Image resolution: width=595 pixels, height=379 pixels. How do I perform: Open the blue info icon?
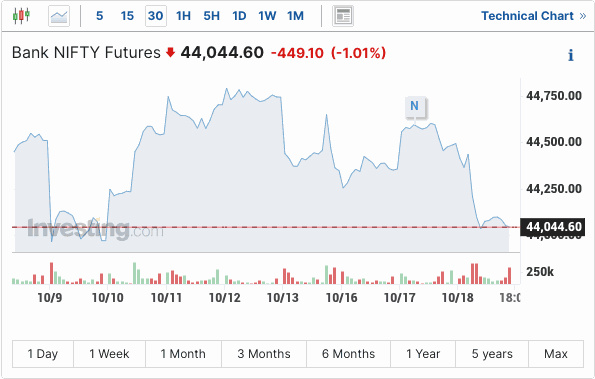pyautogui.click(x=571, y=55)
